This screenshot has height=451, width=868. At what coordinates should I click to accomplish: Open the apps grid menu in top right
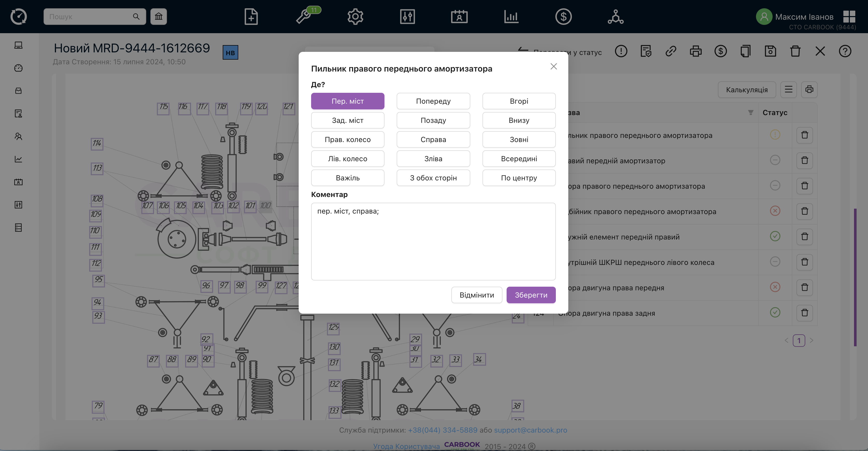(849, 16)
